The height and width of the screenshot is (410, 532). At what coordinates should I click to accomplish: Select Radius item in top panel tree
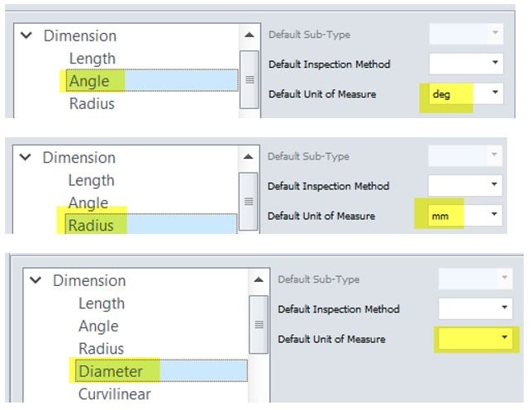pos(92,104)
